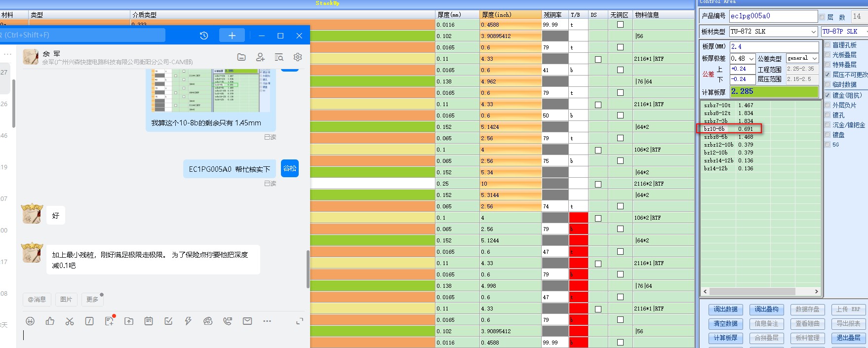Viewport: 868px width, 348px height.
Task: Click the 5.1424 thickness cell
Action: pyautogui.click(x=511, y=127)
